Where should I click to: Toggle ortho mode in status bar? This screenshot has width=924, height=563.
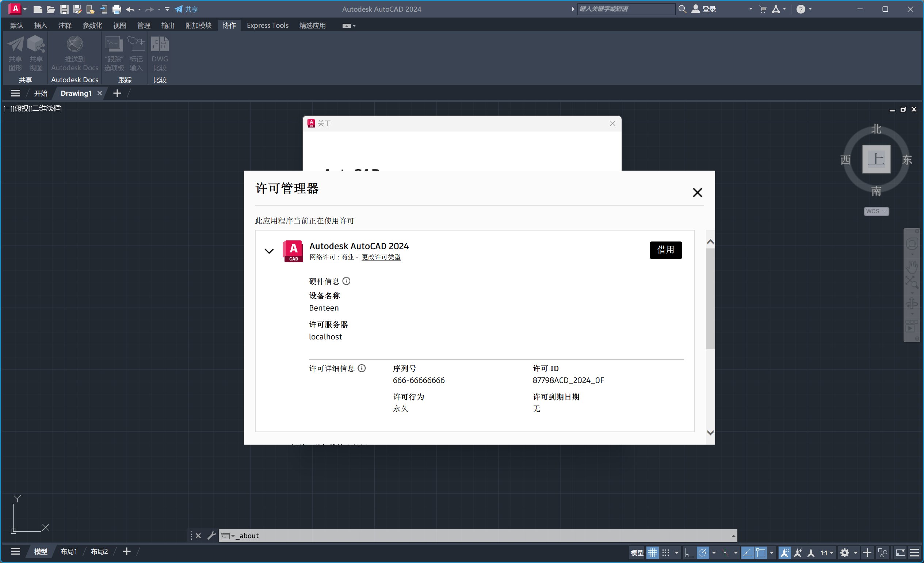tap(689, 553)
